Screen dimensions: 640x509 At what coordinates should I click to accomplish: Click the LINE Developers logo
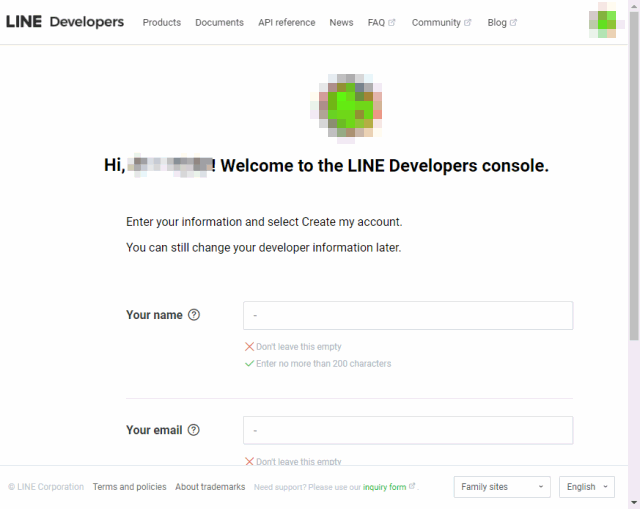[x=65, y=22]
